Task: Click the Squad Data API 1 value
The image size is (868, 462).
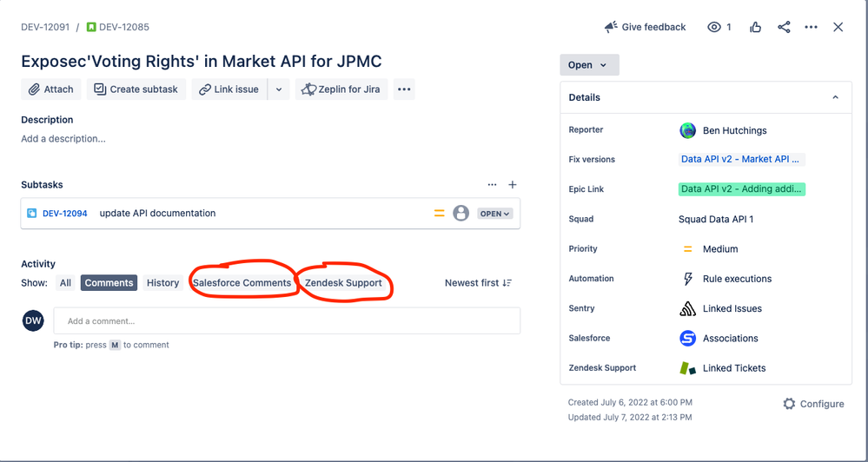Action: click(x=716, y=219)
